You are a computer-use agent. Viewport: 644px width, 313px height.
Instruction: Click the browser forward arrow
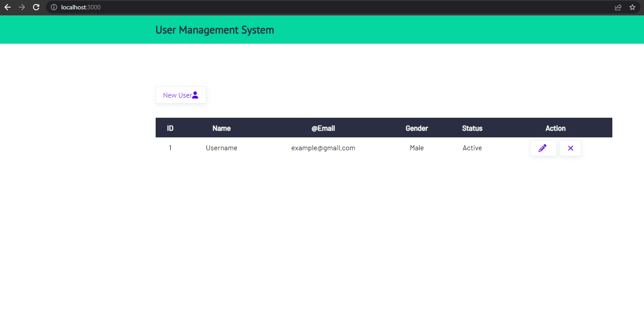[21, 7]
